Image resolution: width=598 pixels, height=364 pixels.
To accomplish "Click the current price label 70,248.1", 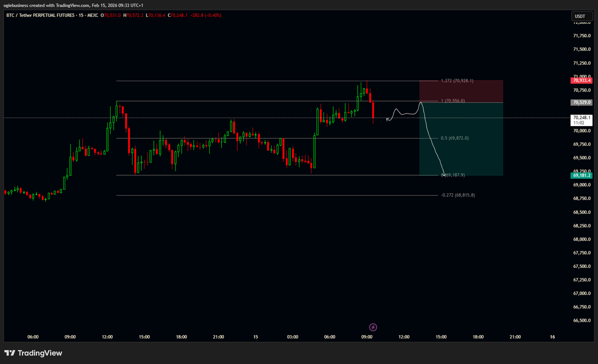I will [582, 118].
